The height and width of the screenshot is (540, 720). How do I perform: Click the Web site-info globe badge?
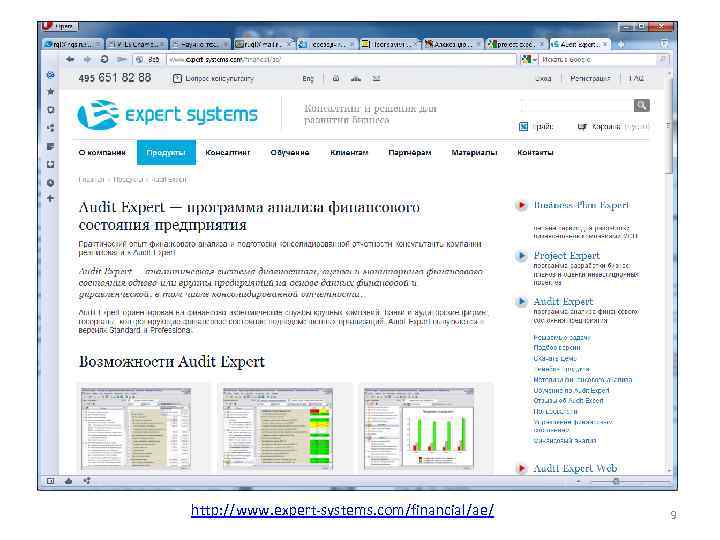click(148, 60)
